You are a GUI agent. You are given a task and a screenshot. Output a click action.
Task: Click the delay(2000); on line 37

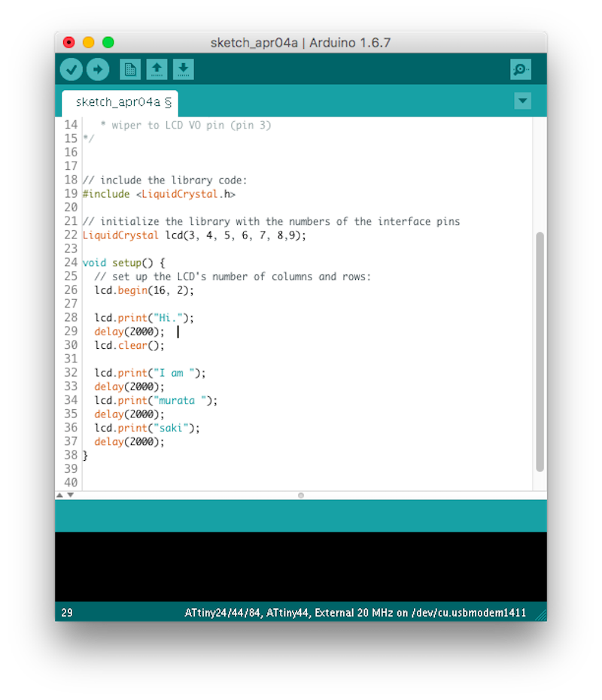tap(129, 442)
